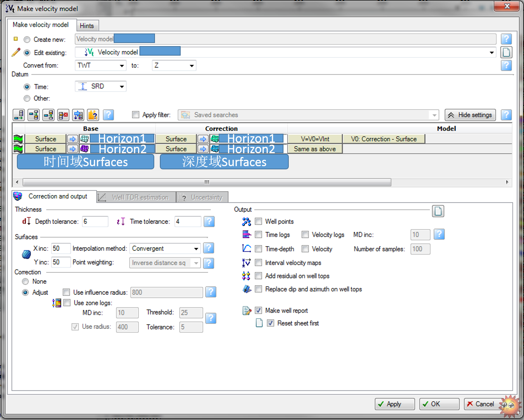Click the insert row above icon, second in toolbar
This screenshot has width=524, height=420.
(x=33, y=115)
